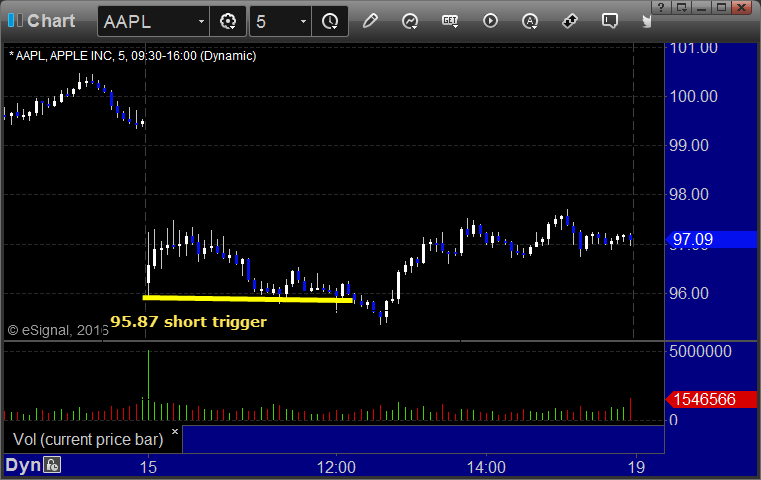
Task: Click the pop-out window button in title bar
Action: (681, 7)
